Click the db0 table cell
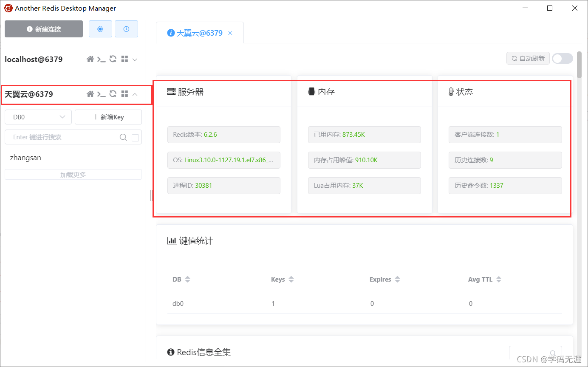This screenshot has height=367, width=588. (178, 304)
